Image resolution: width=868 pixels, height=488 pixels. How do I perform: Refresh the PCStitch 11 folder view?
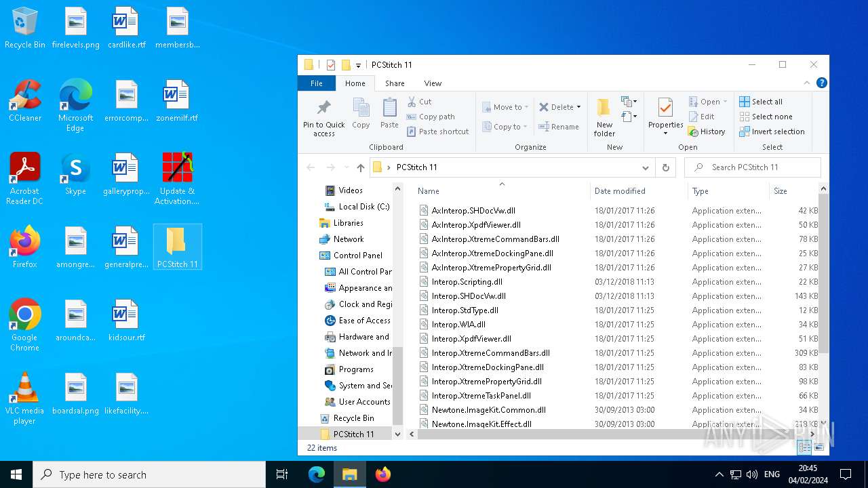coord(665,167)
